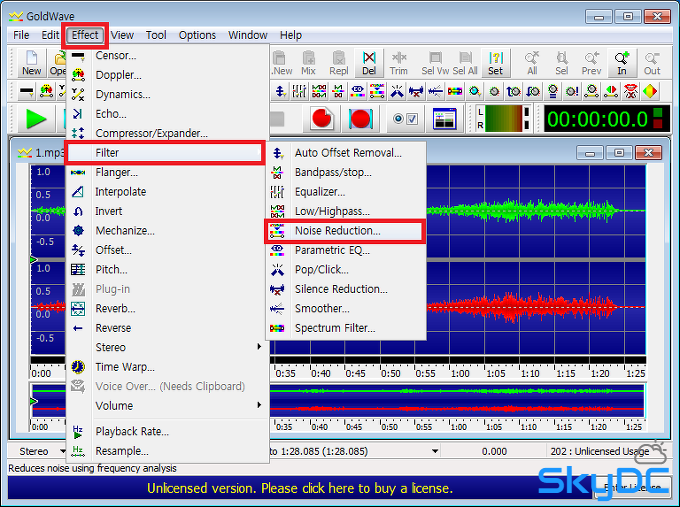Click the Set selection toolbar icon
The image size is (680, 507).
496,63
